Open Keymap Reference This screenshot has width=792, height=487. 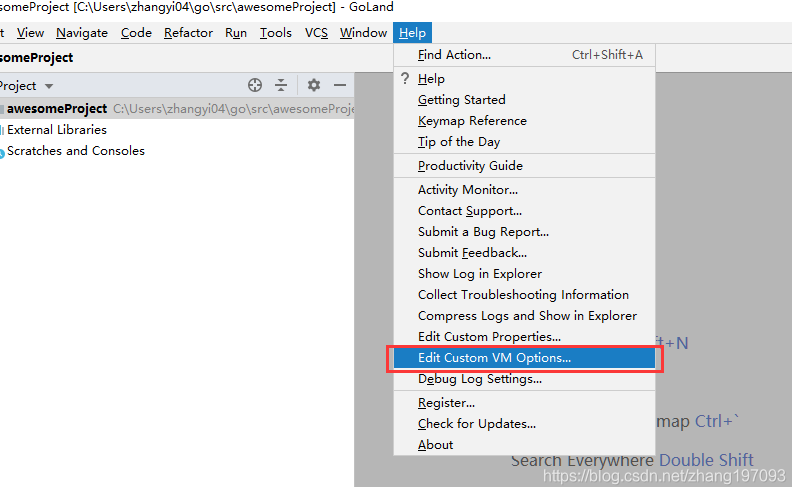[524, 121]
